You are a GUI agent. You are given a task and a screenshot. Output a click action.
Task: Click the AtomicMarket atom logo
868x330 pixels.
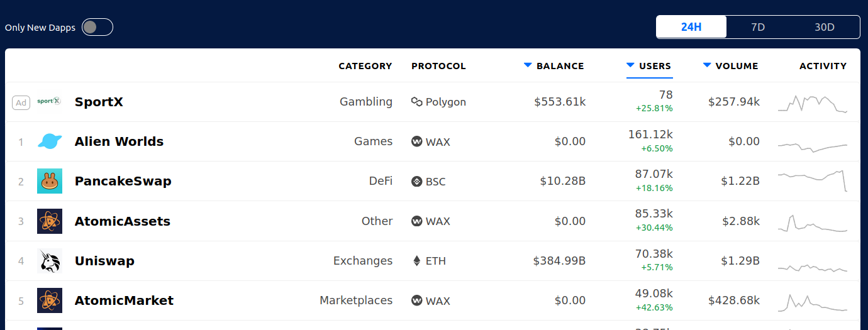click(x=50, y=300)
